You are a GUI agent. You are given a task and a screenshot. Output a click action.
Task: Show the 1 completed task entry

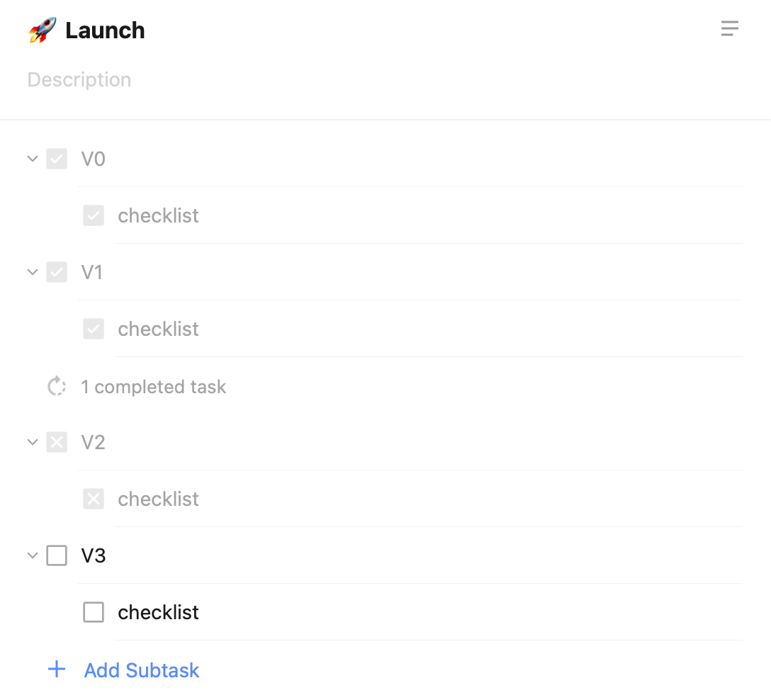click(x=153, y=387)
